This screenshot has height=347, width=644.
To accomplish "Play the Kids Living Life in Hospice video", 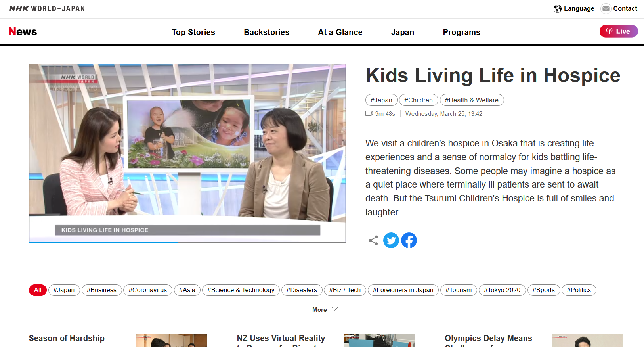I will click(187, 153).
